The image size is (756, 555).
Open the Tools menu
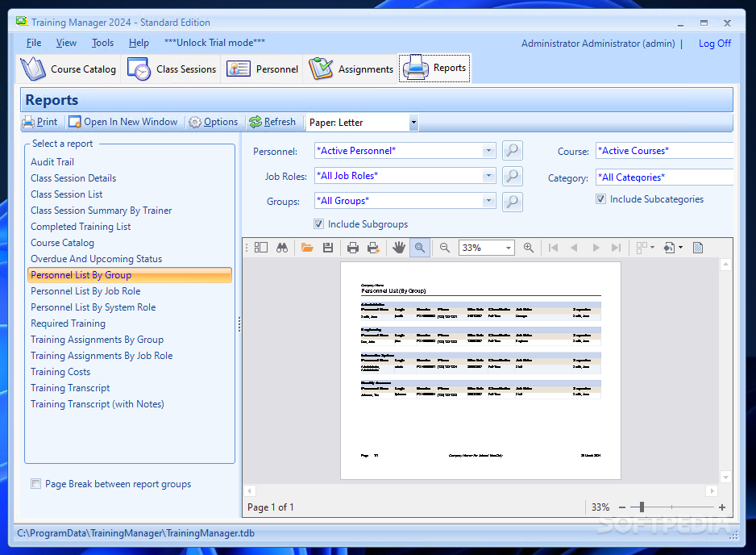[x=102, y=43]
